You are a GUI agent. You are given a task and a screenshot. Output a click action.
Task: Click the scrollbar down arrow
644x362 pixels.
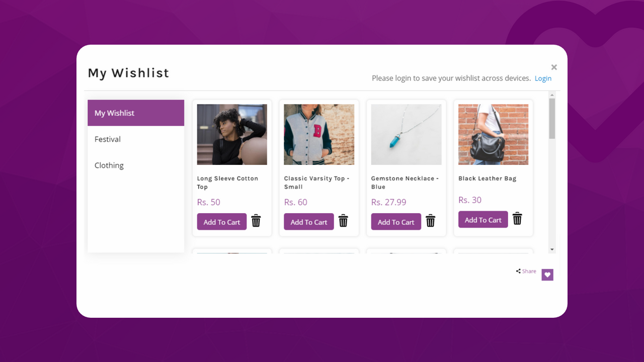(x=551, y=249)
